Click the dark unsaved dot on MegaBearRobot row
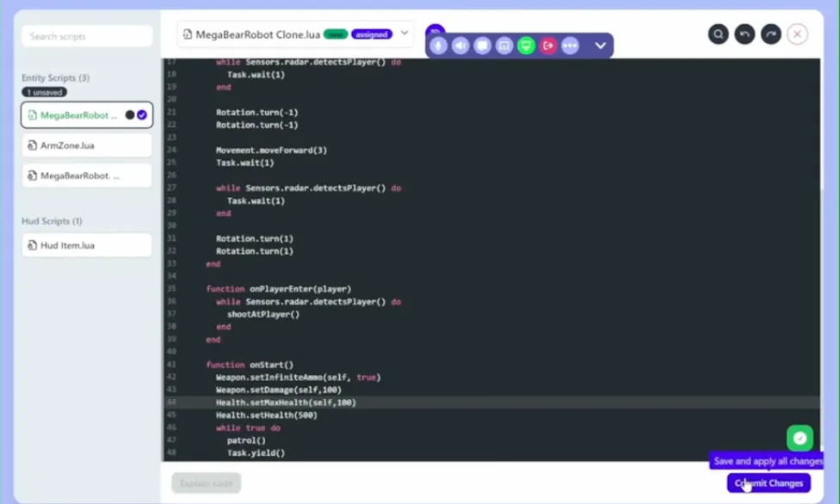This screenshot has width=840, height=504. (x=130, y=115)
